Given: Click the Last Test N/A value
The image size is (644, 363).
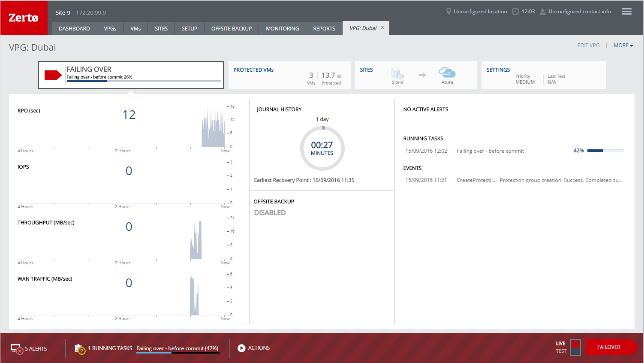Looking at the screenshot, I should point(556,79).
